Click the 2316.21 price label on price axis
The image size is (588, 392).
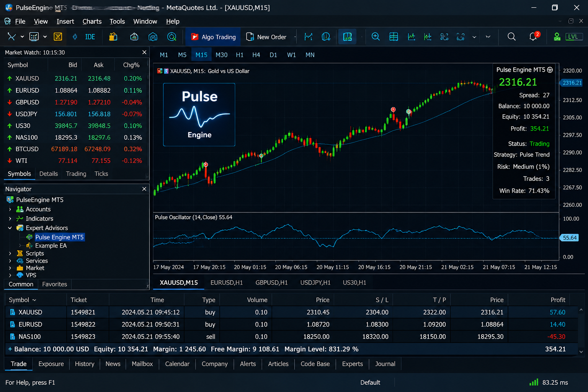pos(572,83)
